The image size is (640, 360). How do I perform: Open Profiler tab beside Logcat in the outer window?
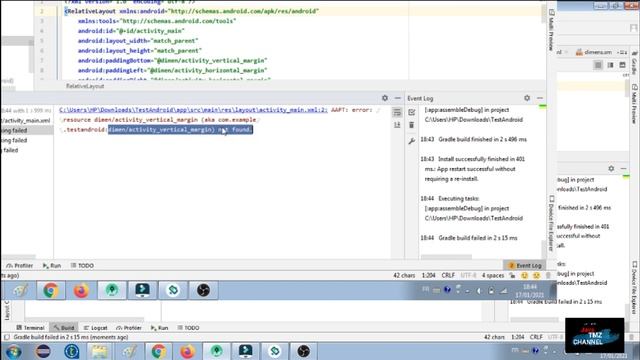[129, 327]
